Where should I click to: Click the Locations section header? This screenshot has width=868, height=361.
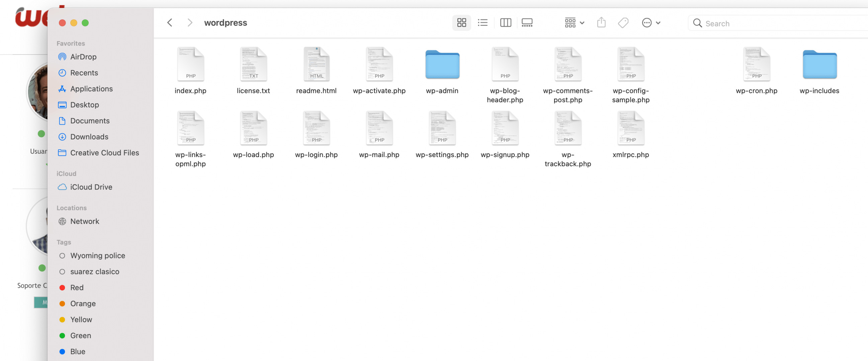click(71, 208)
